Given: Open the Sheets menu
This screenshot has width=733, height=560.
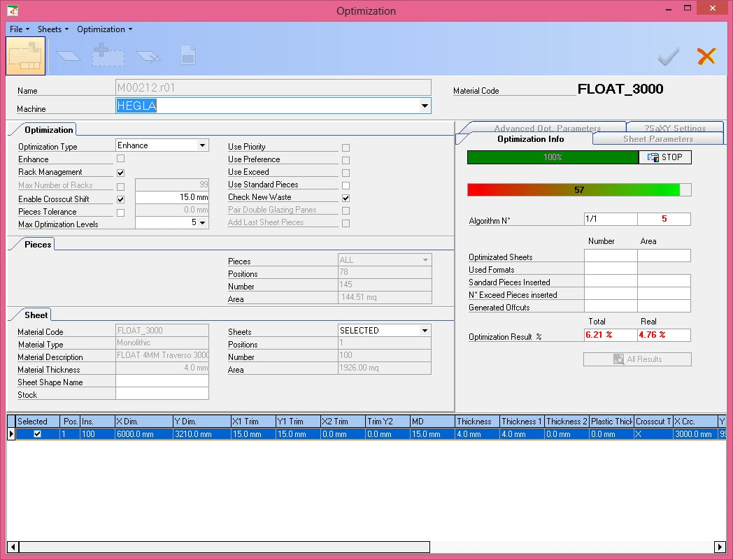Looking at the screenshot, I should point(53,29).
